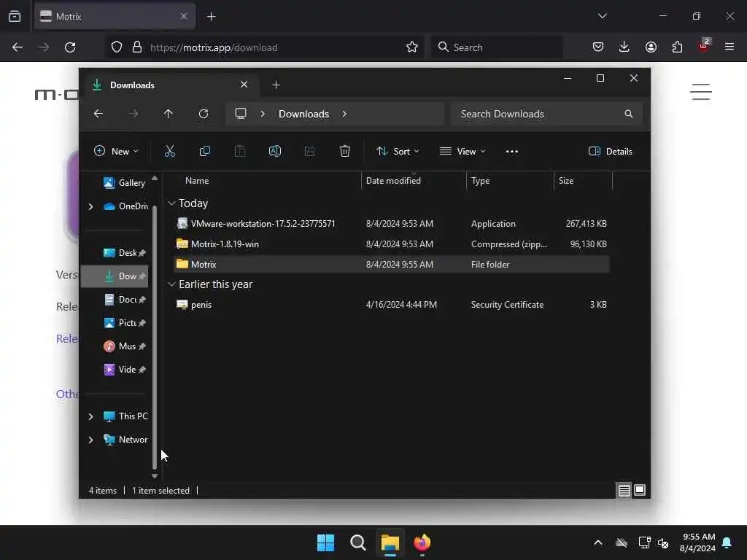The height and width of the screenshot is (560, 747).
Task: Select VMware-workstation-17.5.2-23775571 file
Action: [392, 224]
